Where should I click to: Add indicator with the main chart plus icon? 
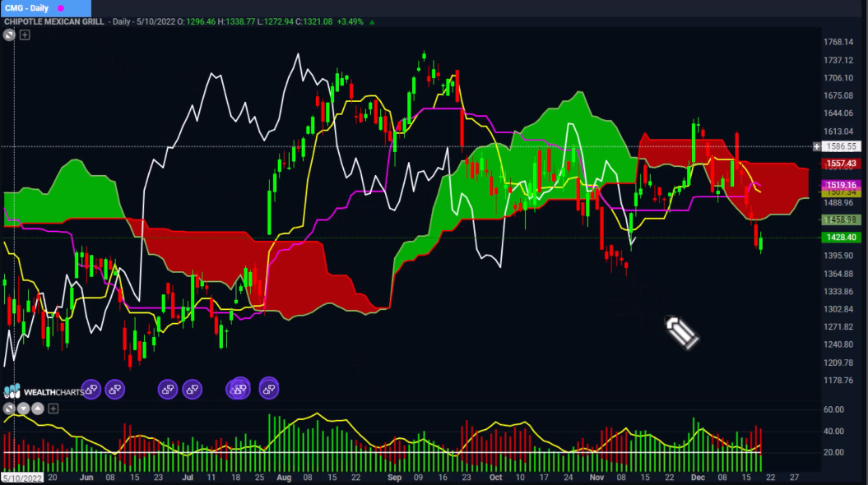[25, 35]
